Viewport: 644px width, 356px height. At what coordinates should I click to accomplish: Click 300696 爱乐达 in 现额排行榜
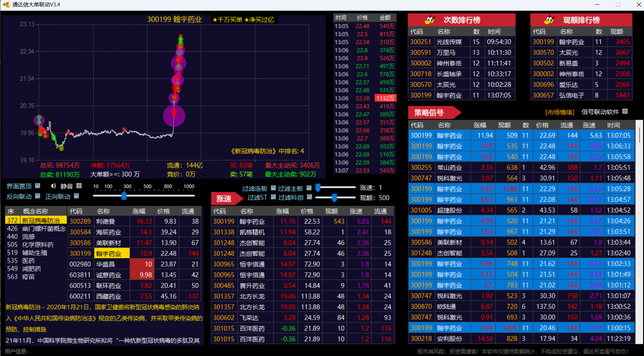click(581, 84)
